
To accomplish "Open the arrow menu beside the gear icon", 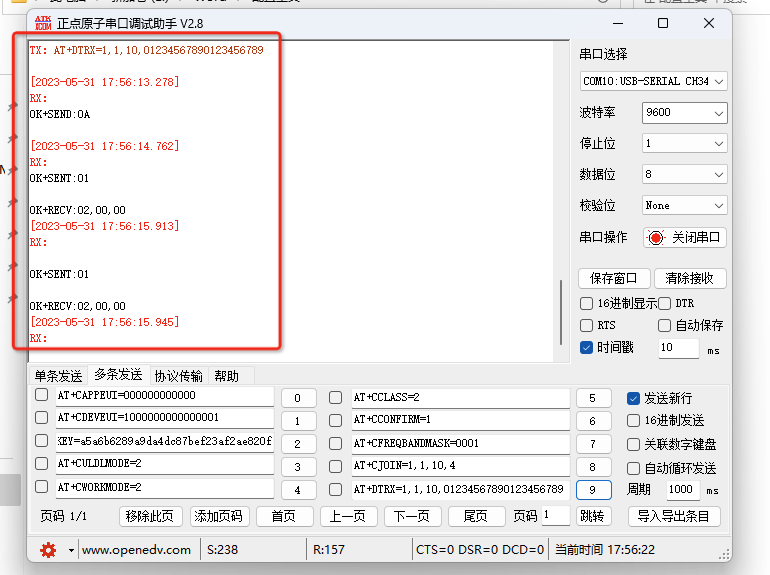I will (71, 550).
